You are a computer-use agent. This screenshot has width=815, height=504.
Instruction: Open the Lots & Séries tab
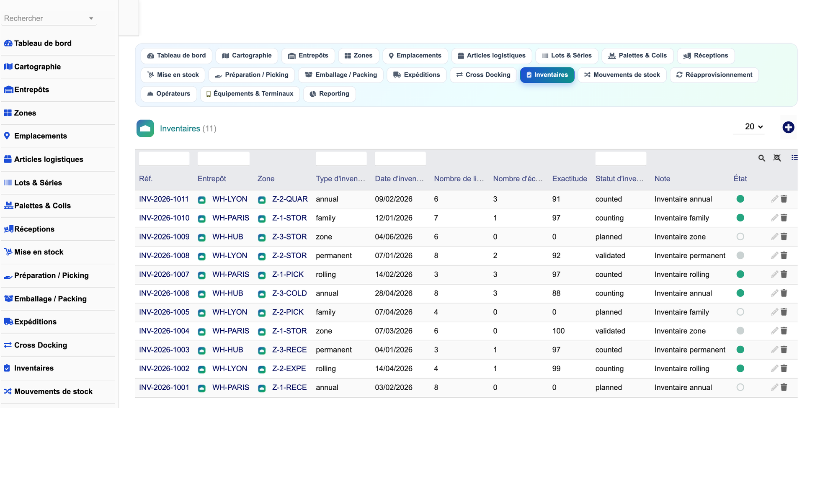[567, 56]
